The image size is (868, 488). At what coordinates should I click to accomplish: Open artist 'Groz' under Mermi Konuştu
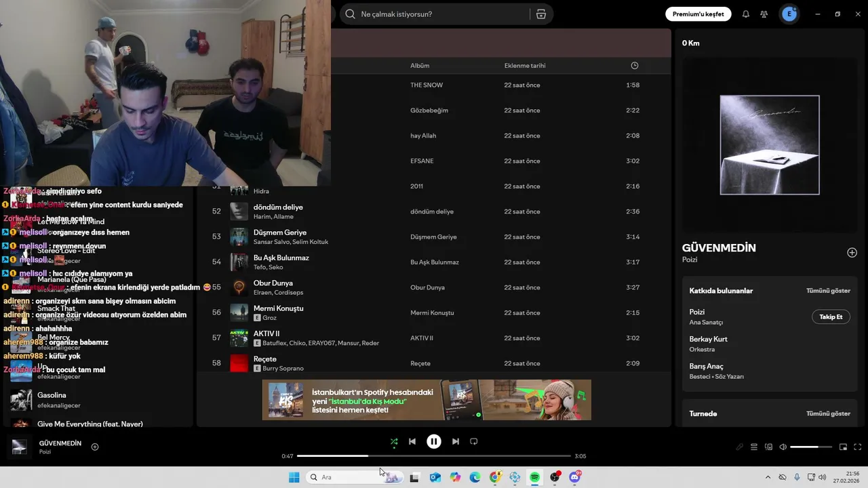[270, 318]
